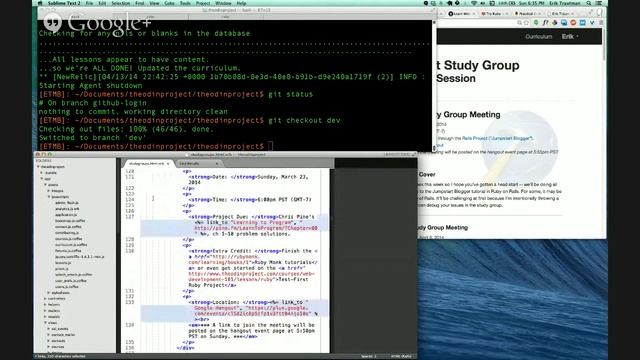Expand the images folder

(x=49, y=191)
